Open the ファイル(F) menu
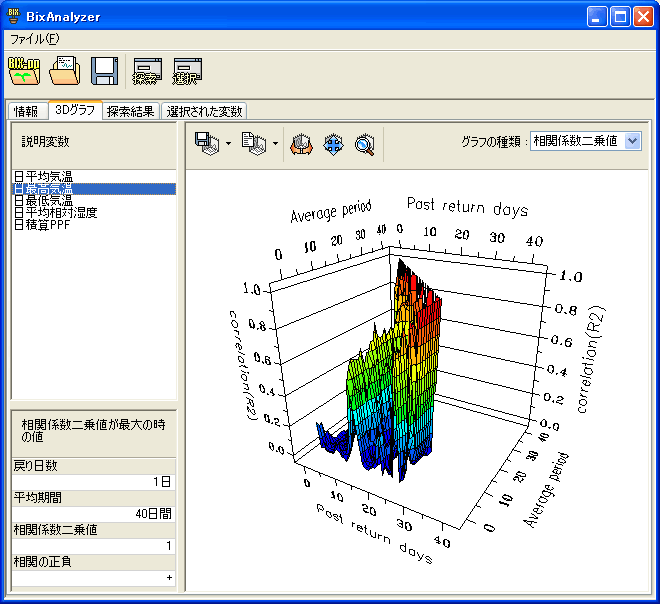Viewport: 660px width, 604px height. point(34,39)
